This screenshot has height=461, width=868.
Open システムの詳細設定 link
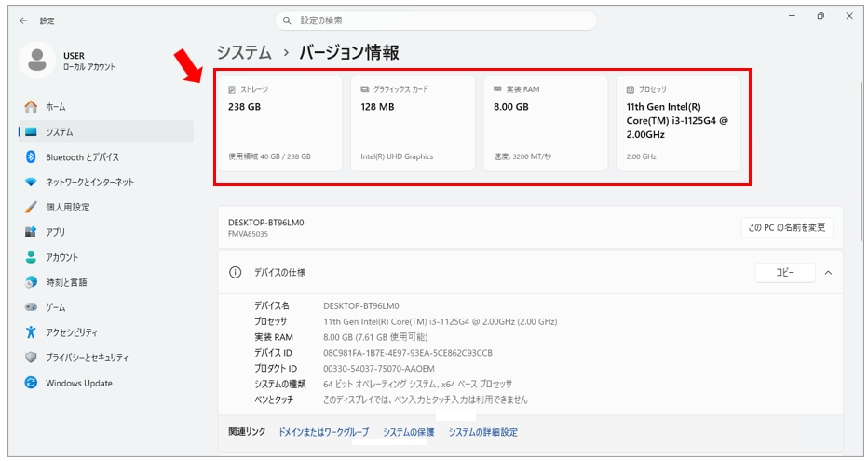click(482, 432)
